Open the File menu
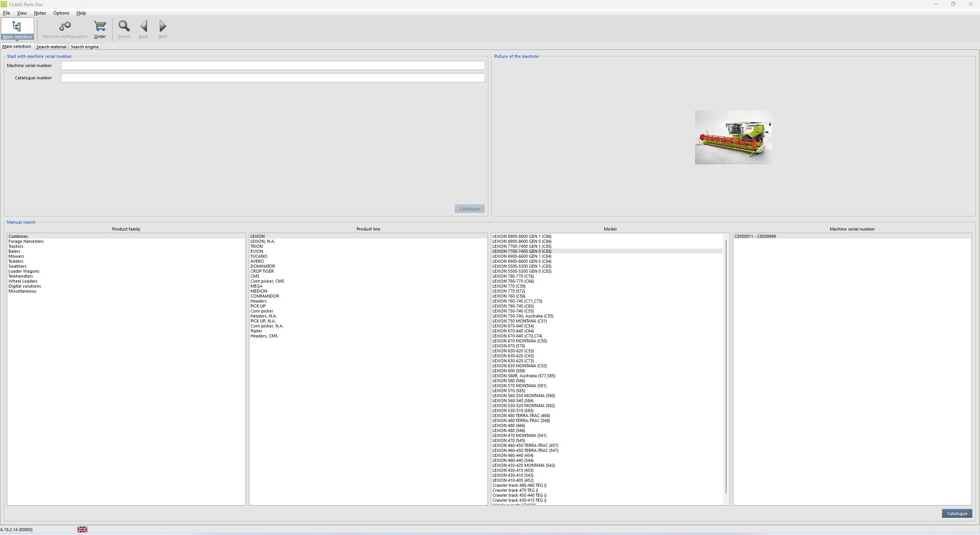Image resolution: width=980 pixels, height=535 pixels. (6, 13)
